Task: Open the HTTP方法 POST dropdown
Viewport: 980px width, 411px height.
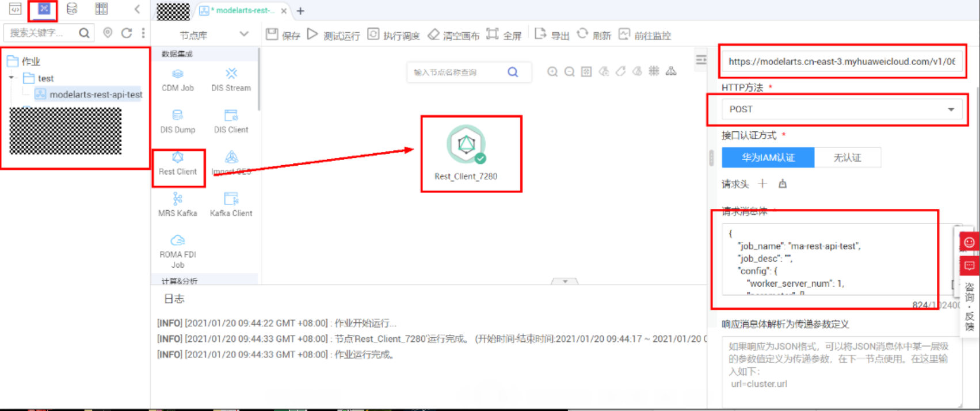Action: tap(842, 109)
